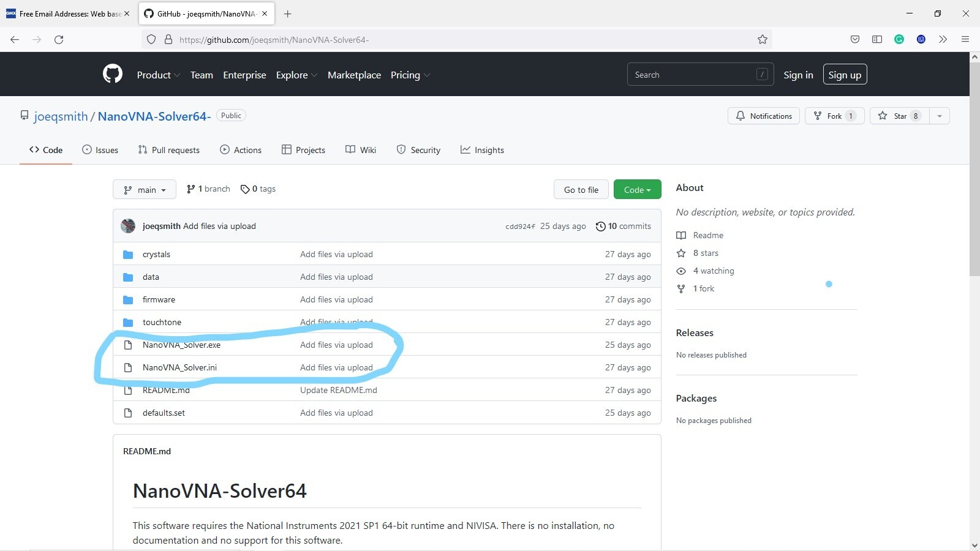Open the Enterprise page
The image size is (980, 551).
click(x=244, y=75)
